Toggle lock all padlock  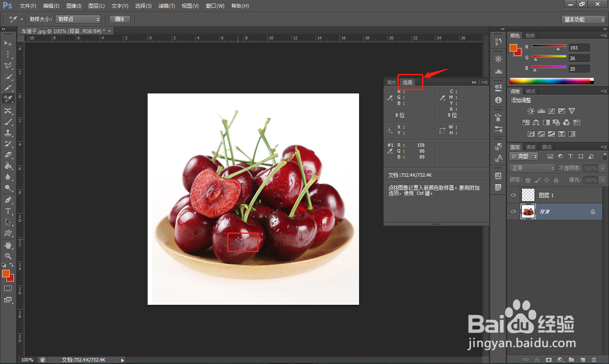tap(556, 180)
